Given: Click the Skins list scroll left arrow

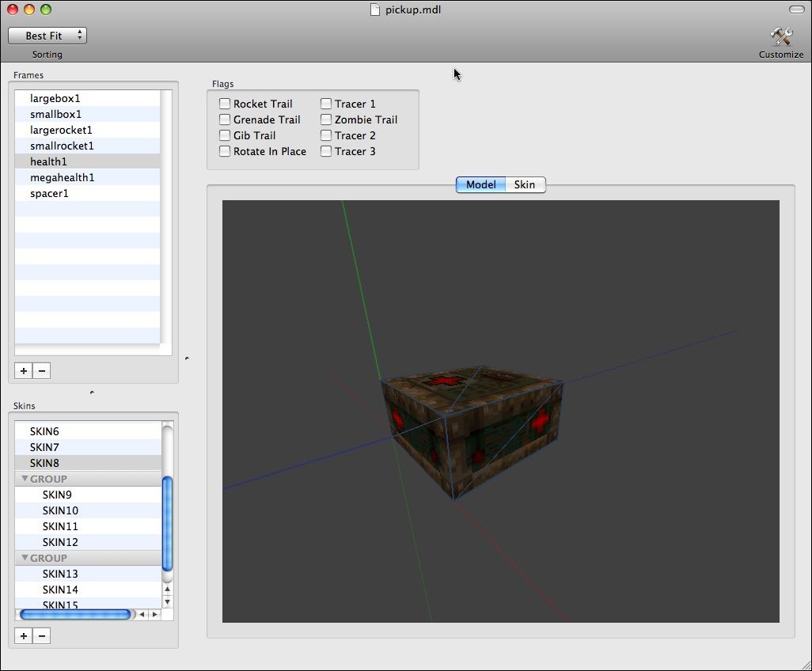Looking at the screenshot, I should click(142, 615).
